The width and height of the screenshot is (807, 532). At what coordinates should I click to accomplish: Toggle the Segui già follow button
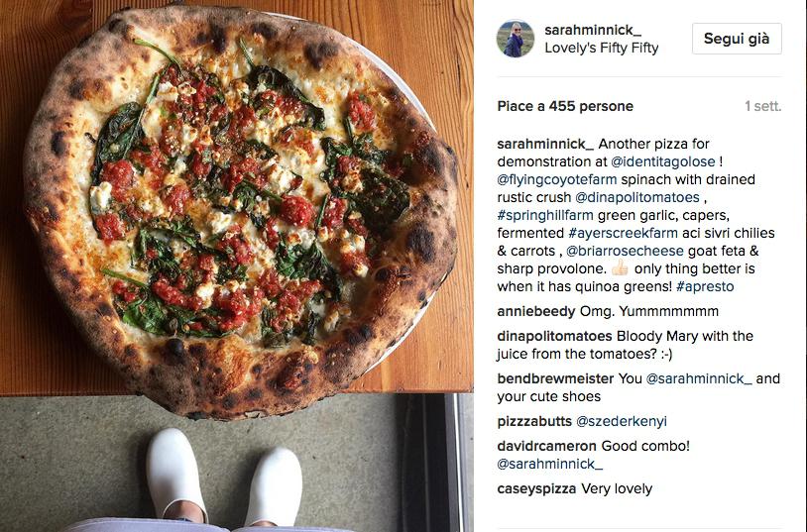[x=737, y=39]
